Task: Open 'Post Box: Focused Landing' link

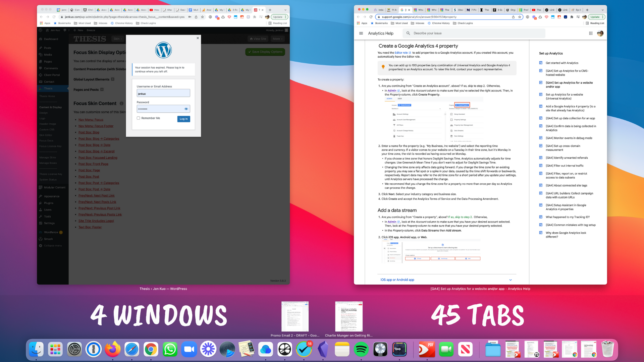Action: [98, 158]
